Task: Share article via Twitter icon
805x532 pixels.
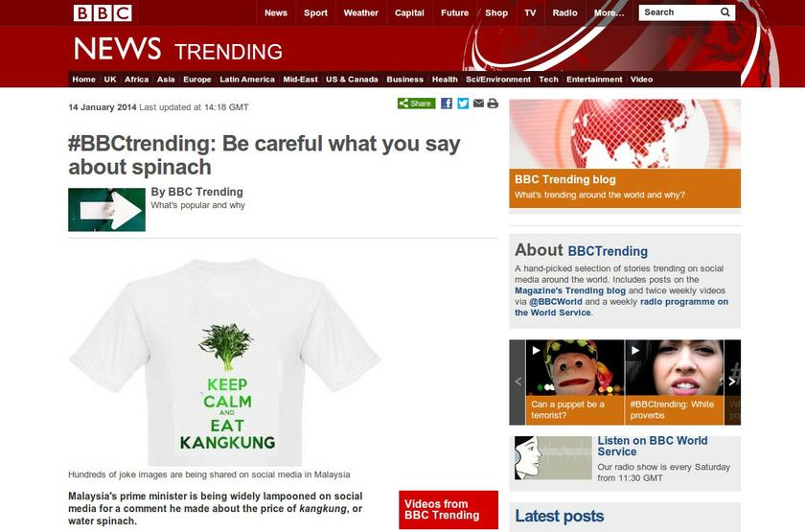Action: (x=463, y=104)
